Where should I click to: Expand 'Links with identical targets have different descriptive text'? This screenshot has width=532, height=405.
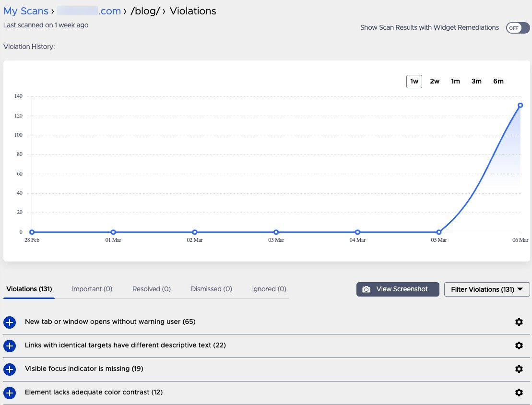[x=10, y=346]
